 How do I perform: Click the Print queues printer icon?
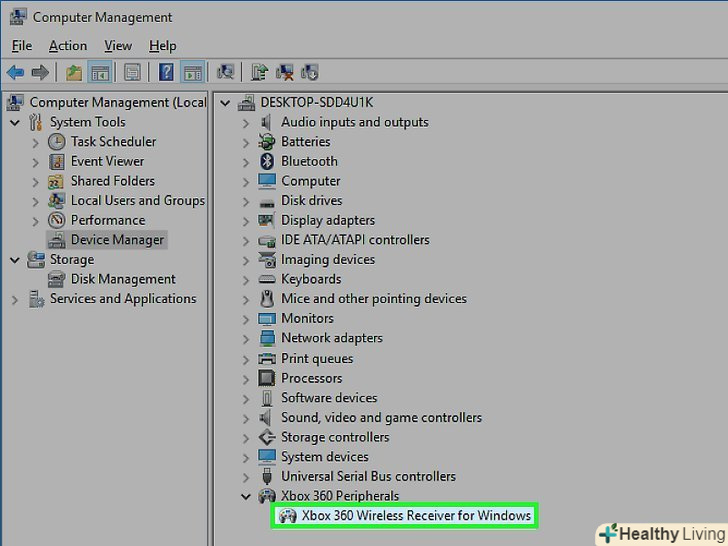(266, 358)
